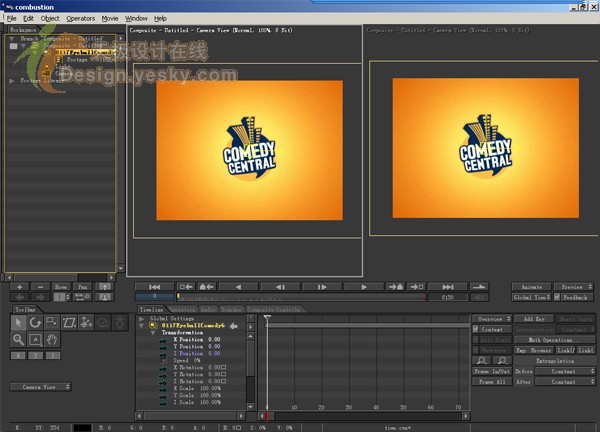Open the Global Time dropdown
Screen dimensions: 600x432
point(532,297)
